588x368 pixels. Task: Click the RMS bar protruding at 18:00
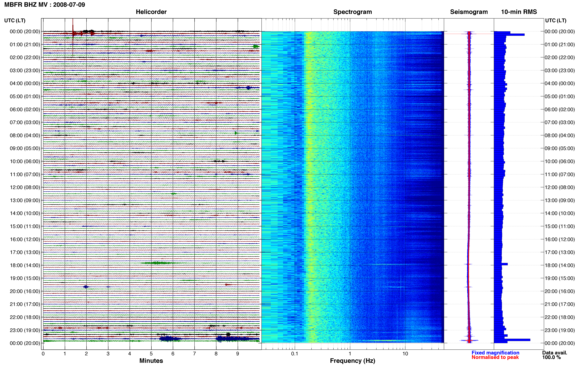click(501, 264)
